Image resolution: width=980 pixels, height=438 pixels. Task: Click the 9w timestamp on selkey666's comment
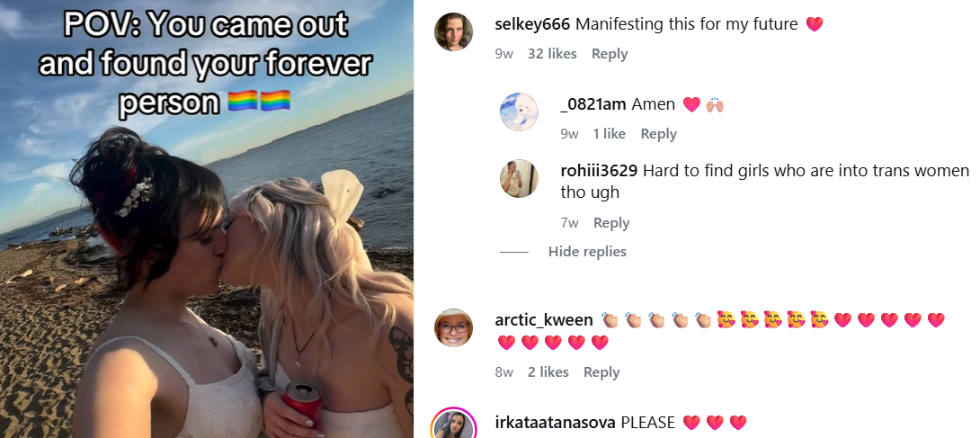(503, 54)
